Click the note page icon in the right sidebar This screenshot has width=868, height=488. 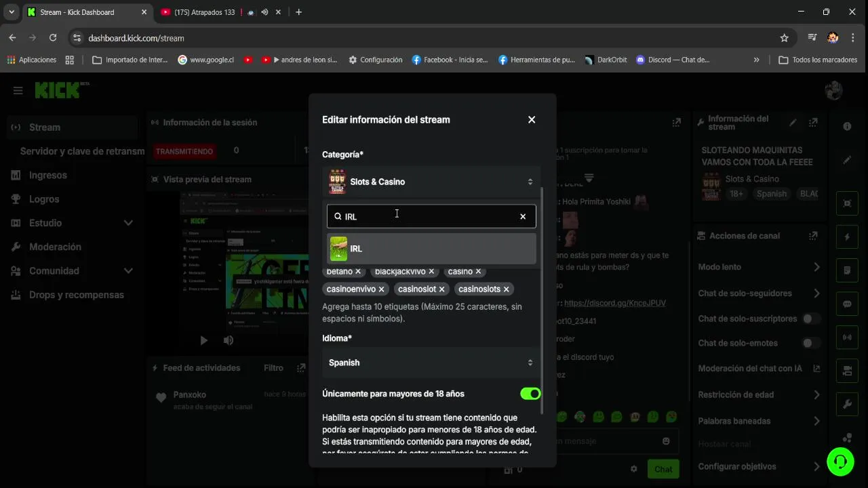coord(847,270)
